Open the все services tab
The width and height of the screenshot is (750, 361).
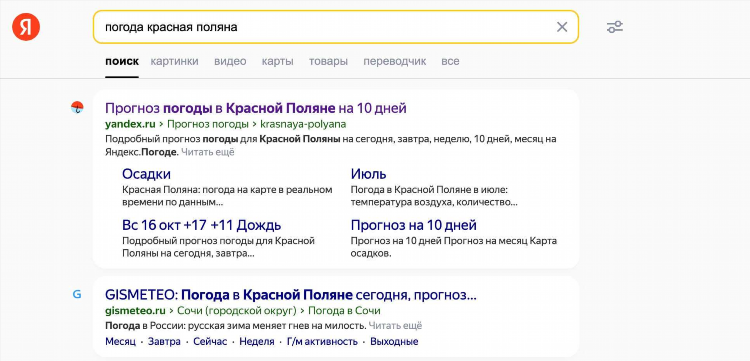pyautogui.click(x=450, y=61)
